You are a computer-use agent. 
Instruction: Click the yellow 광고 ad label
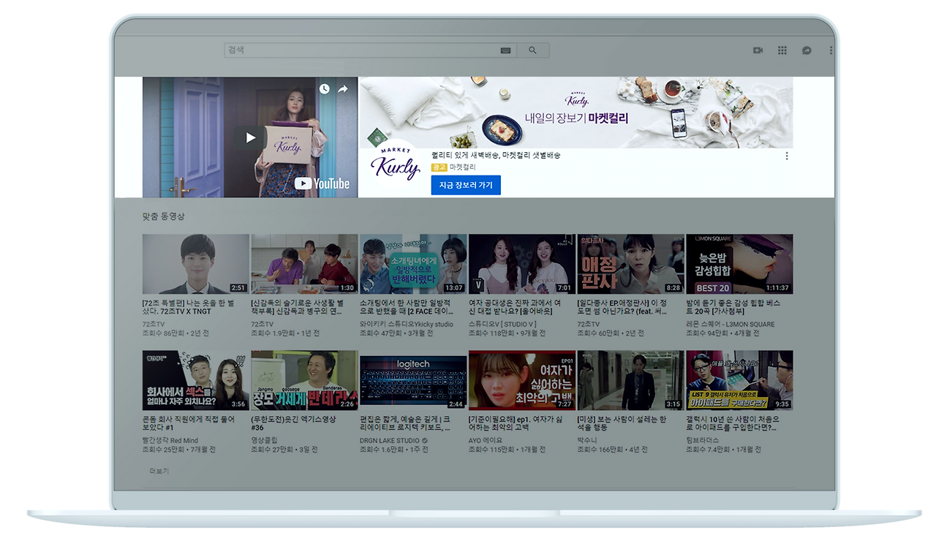[x=439, y=167]
